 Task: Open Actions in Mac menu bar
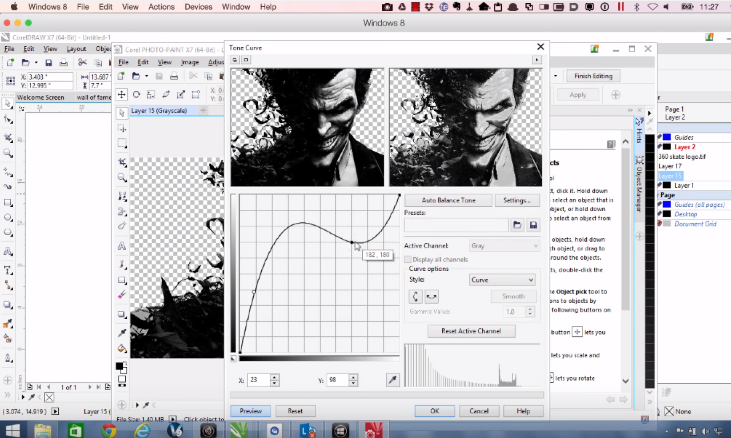tap(161, 7)
